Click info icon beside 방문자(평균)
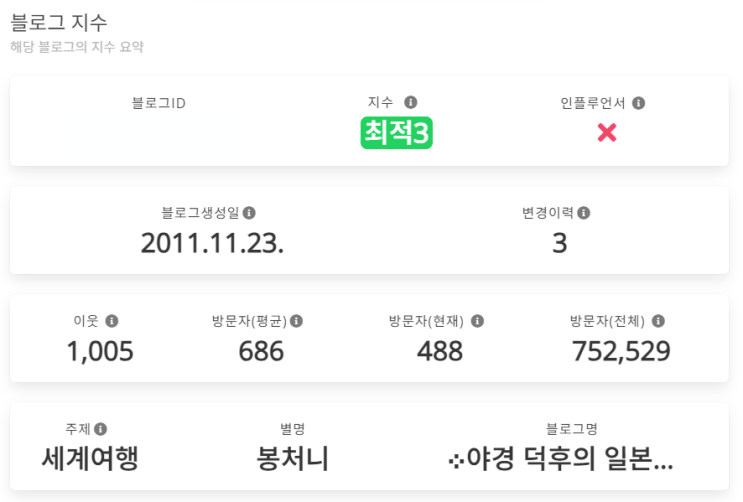Viewport: 743px width, 502px height. click(297, 321)
